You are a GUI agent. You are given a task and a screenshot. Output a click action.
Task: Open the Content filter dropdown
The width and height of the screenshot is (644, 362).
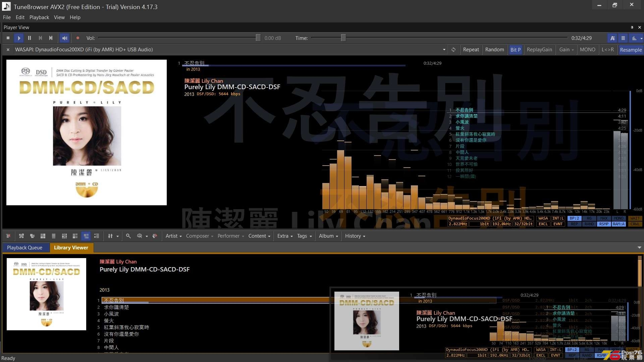pos(259,236)
